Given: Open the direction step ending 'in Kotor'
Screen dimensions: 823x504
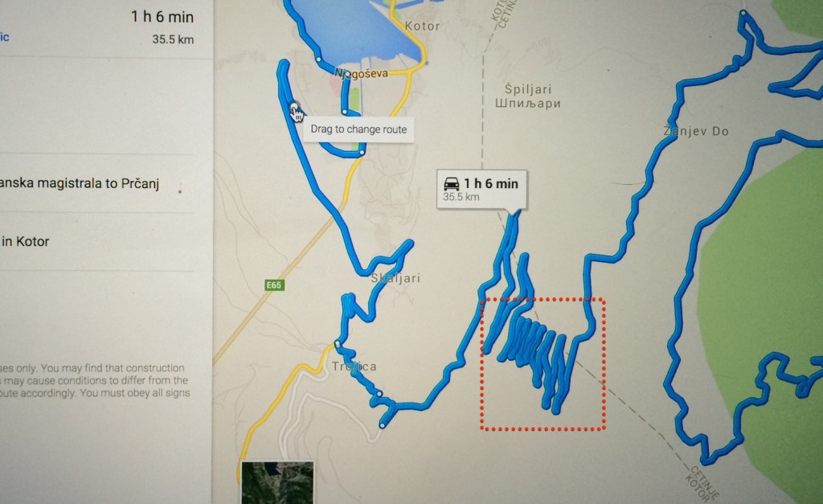Looking at the screenshot, I should (97, 241).
